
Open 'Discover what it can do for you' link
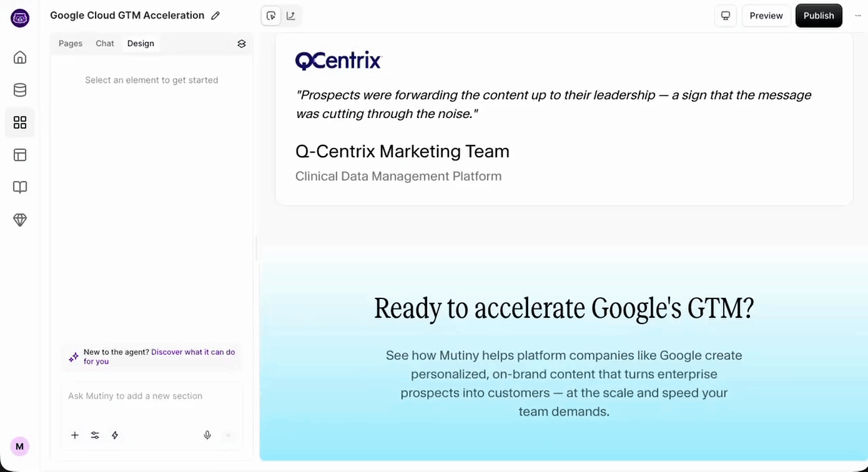159,356
